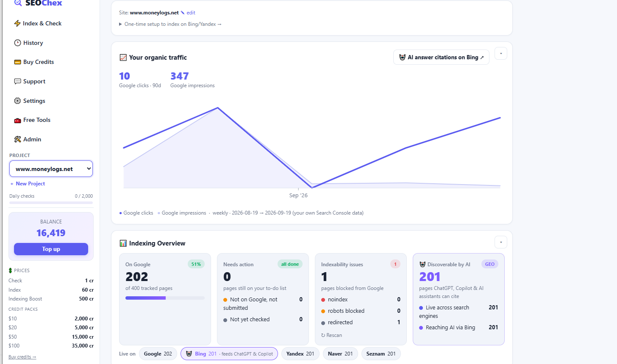The width and height of the screenshot is (617, 364).
Task: Click the 51% badge on the Google card
Action: (196, 264)
